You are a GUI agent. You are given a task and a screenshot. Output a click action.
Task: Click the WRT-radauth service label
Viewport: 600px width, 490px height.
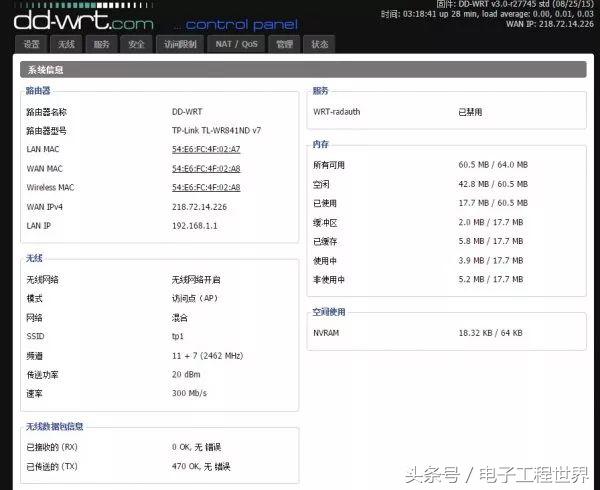(337, 112)
